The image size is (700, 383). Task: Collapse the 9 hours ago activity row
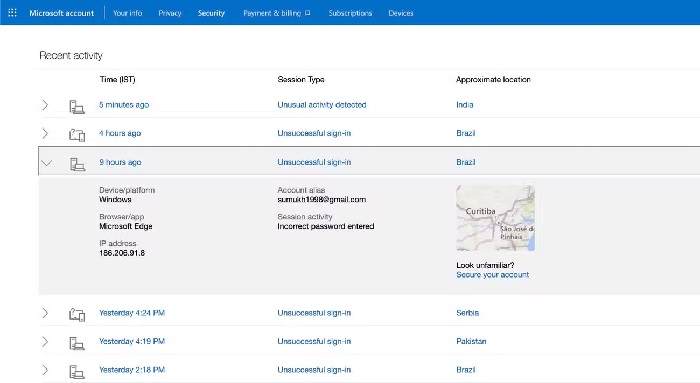pos(46,163)
